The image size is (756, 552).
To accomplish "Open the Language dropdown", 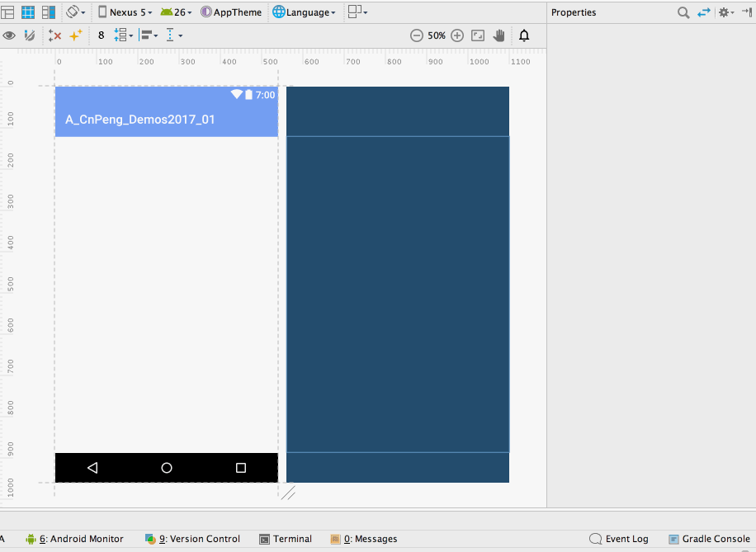I will tap(304, 12).
